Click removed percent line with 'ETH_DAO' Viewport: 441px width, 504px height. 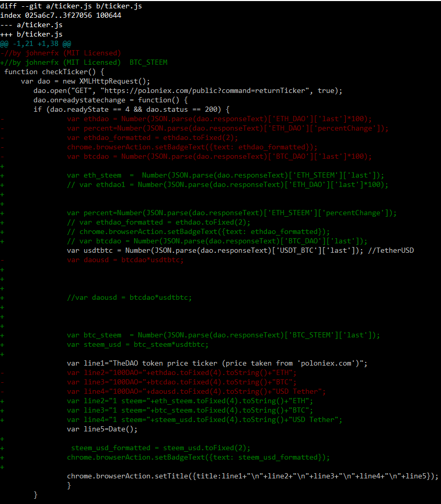tap(228, 128)
